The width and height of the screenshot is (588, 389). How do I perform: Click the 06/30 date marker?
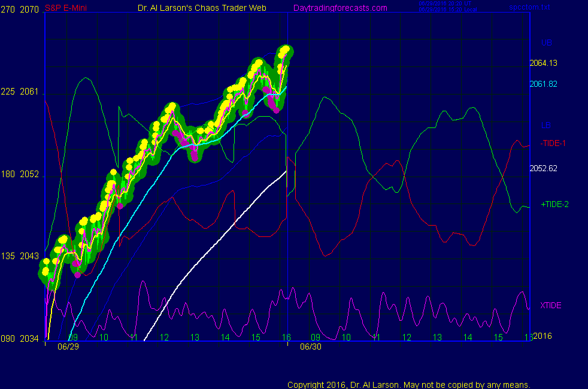[x=310, y=347]
